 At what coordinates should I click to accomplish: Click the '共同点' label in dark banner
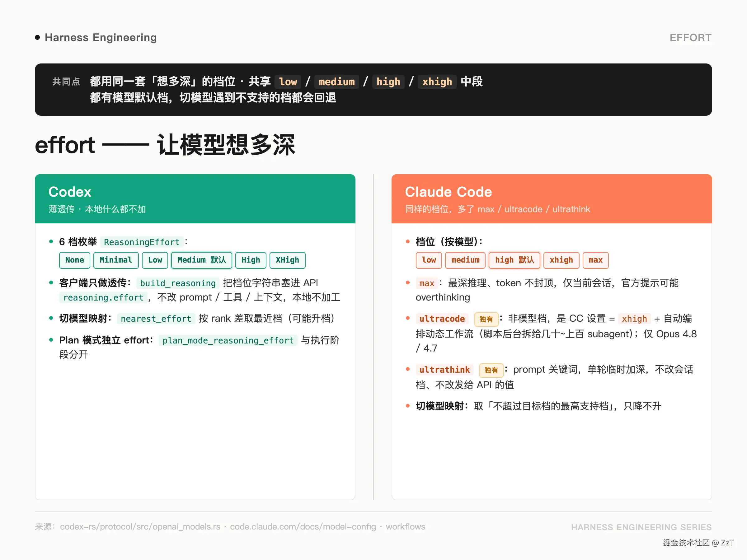coord(66,81)
